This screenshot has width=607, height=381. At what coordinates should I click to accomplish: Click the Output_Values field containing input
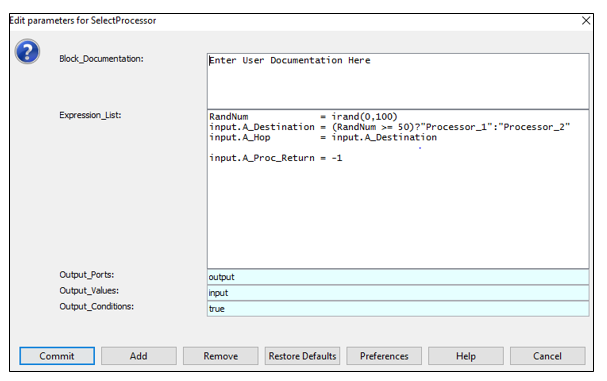pyautogui.click(x=398, y=293)
